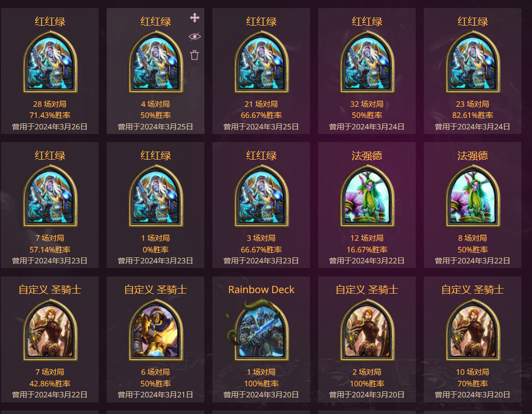The width and height of the screenshot is (532, 414).
Task: Open the Rainbow Deck title link
Action: 261,290
